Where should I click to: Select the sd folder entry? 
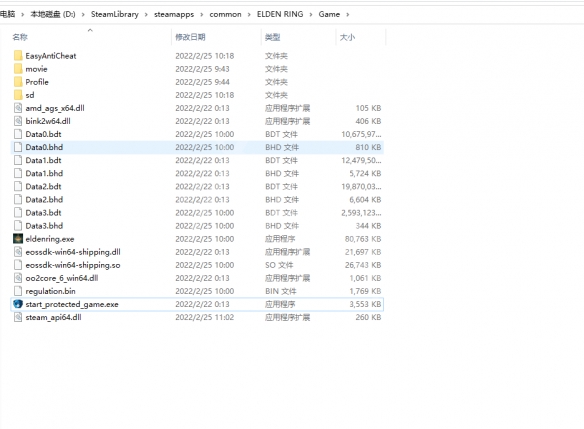point(30,95)
